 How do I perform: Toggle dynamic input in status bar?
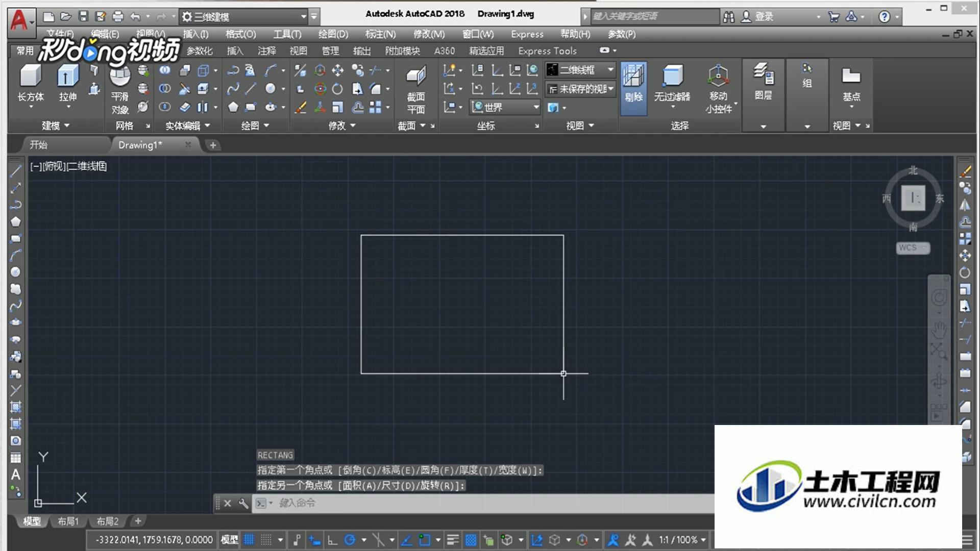[314, 539]
